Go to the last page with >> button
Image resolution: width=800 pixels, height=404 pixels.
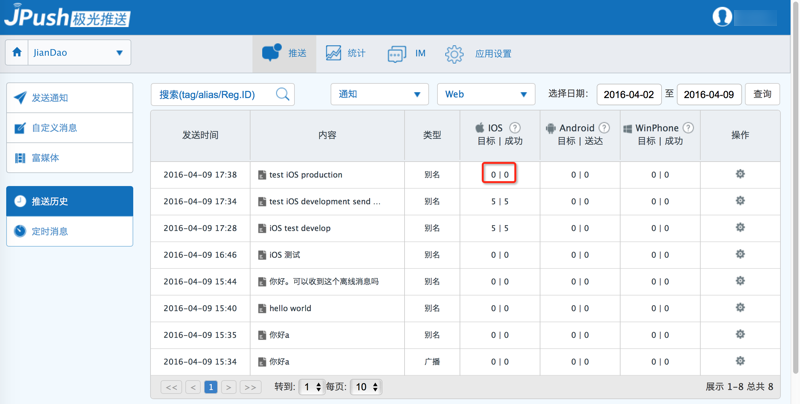[251, 387]
